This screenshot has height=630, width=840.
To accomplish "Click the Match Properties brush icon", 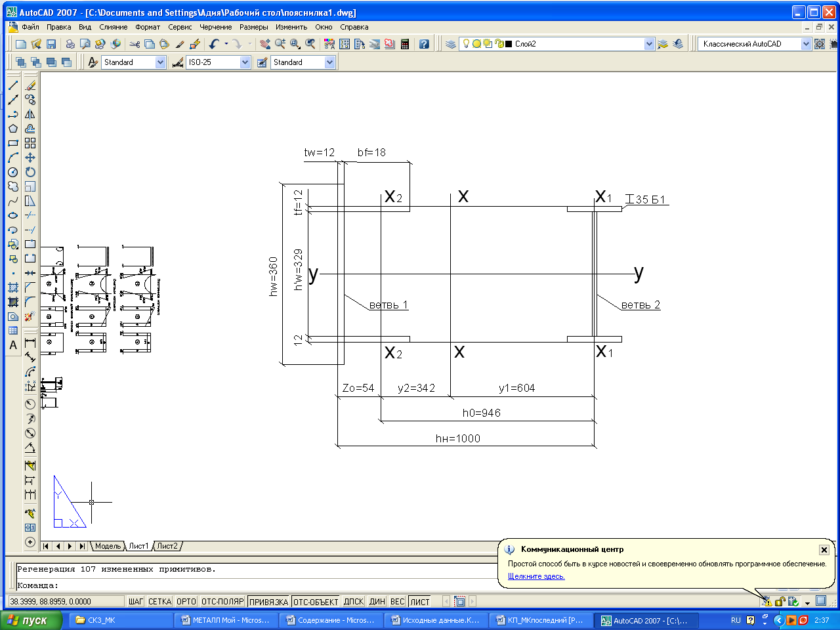I will click(x=180, y=44).
